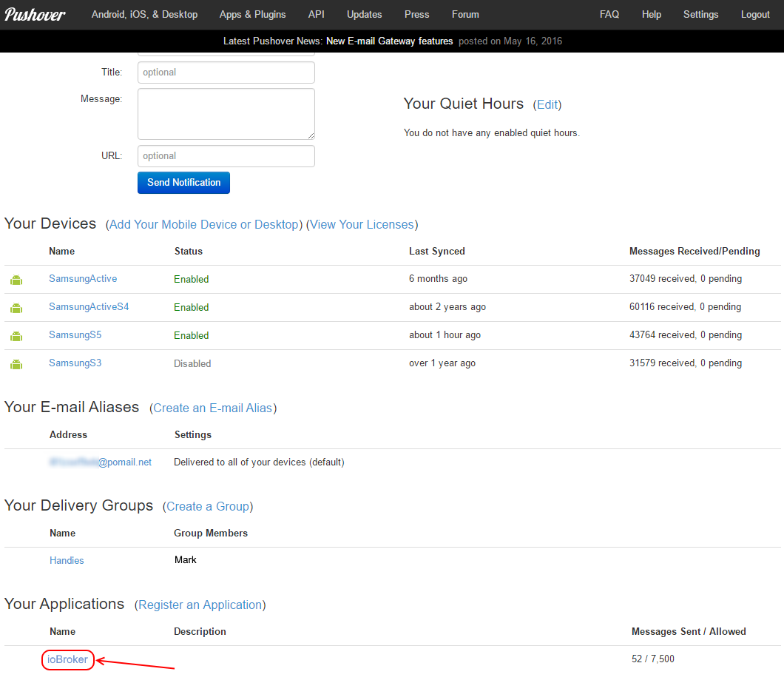Open Handies delivery group
The width and height of the screenshot is (784, 700).
[67, 560]
